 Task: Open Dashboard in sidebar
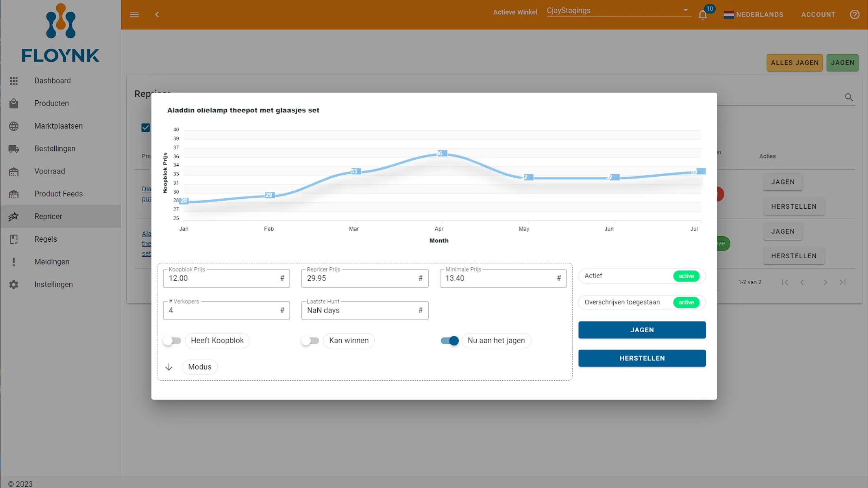60,81
